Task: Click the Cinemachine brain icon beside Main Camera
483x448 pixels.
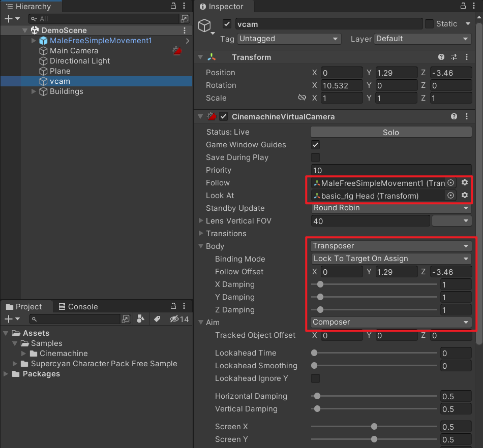Action: (x=177, y=51)
